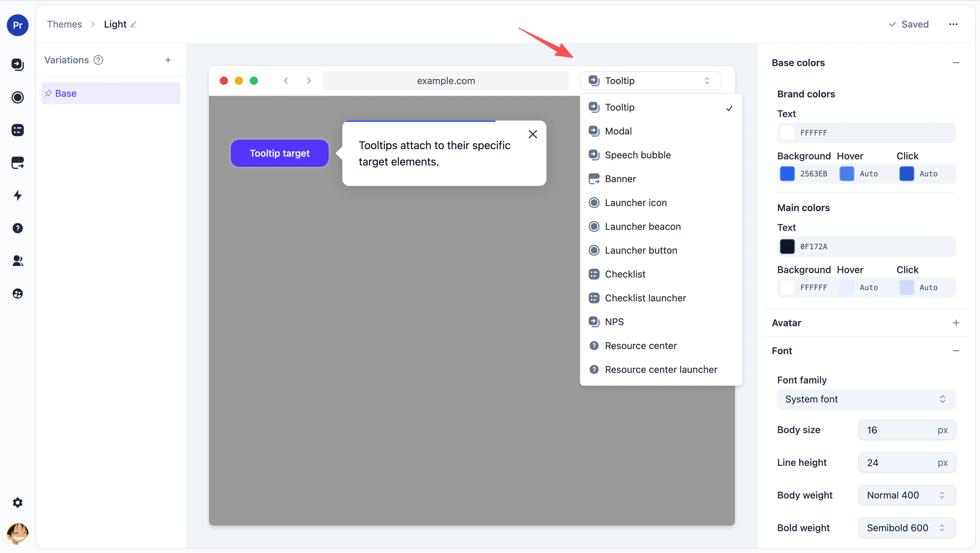Screen dimensions: 980x553
Task: Toggle the Tooltip preview type dropdown
Action: coord(650,81)
